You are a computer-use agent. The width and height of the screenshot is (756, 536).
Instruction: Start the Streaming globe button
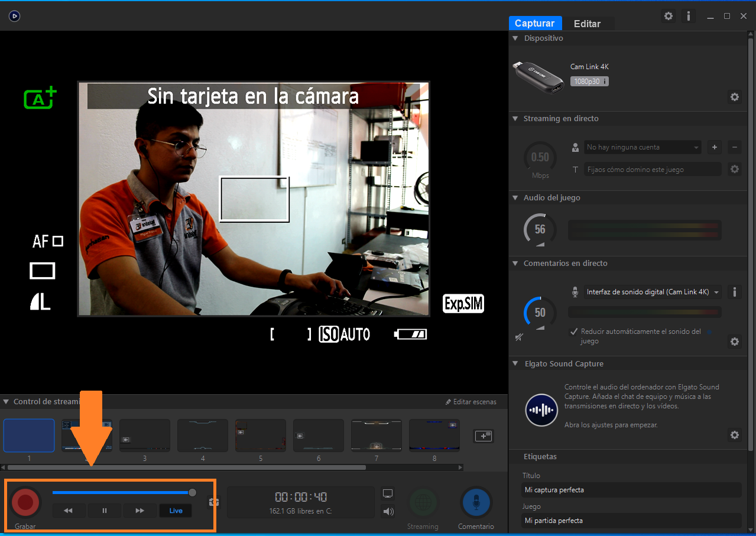[x=423, y=502]
